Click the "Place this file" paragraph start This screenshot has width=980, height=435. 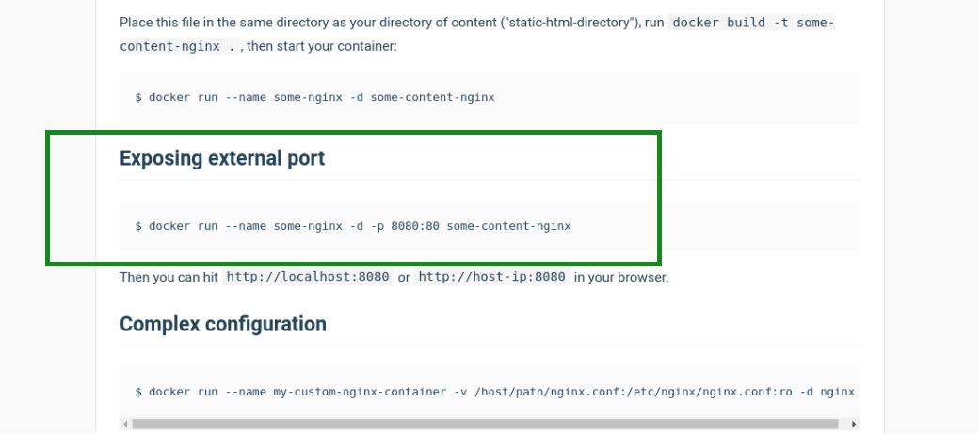[160, 22]
